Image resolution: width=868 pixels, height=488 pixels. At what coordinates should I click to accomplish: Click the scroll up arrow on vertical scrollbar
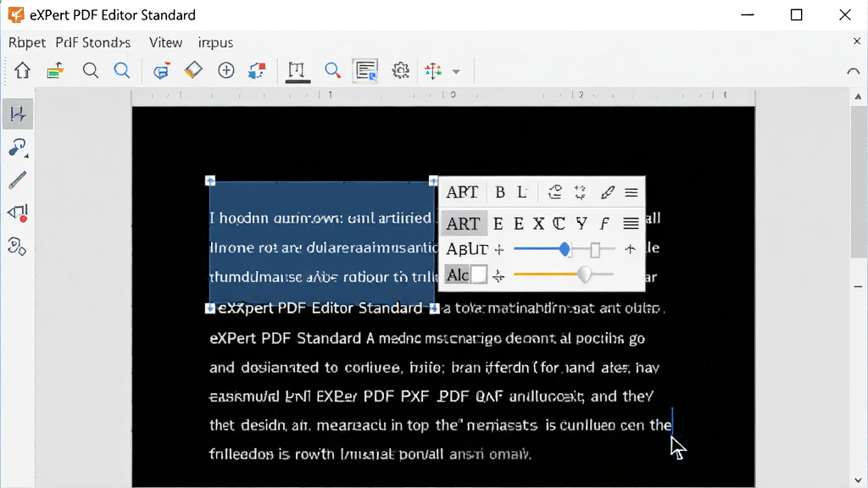(858, 97)
